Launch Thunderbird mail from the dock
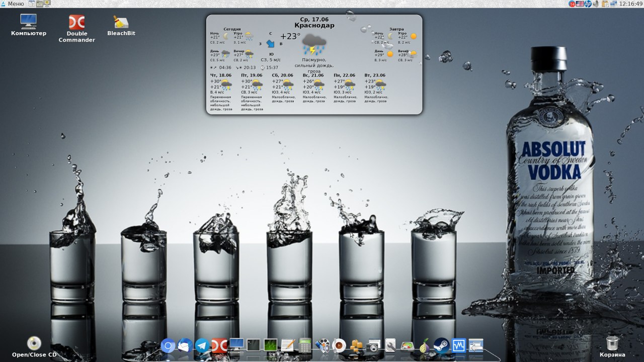644x362 pixels. [185, 345]
